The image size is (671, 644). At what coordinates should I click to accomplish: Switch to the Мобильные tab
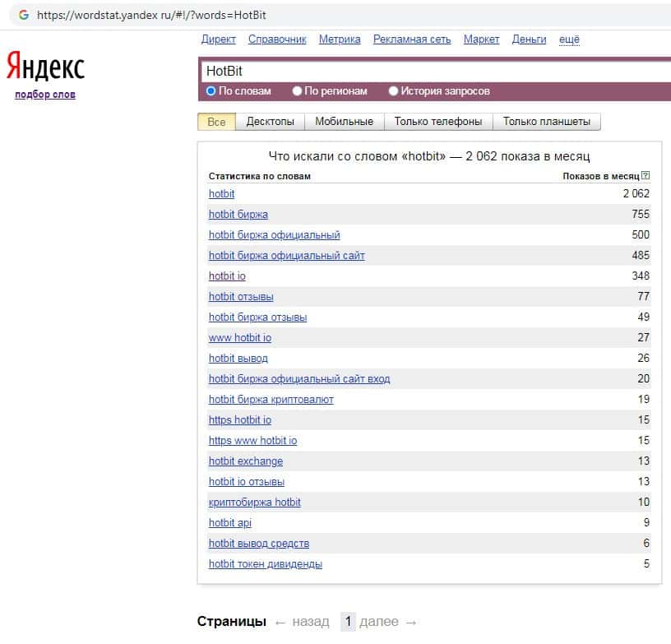(344, 122)
